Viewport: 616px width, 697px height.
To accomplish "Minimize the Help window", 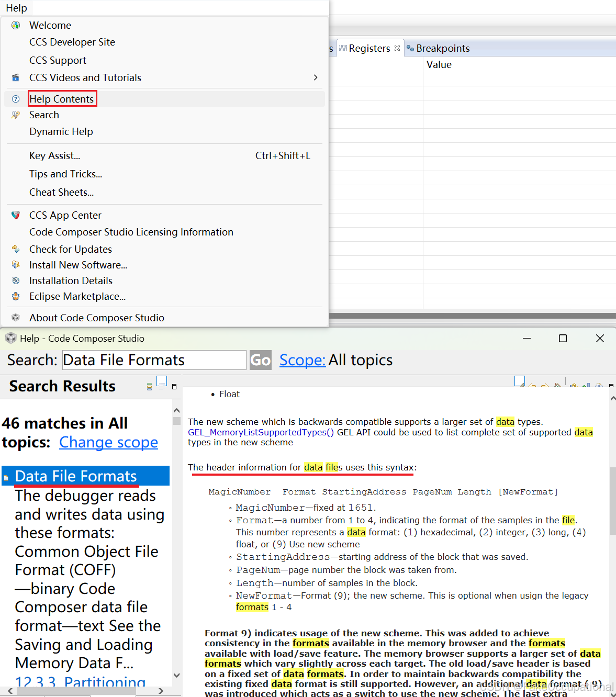I will point(527,339).
